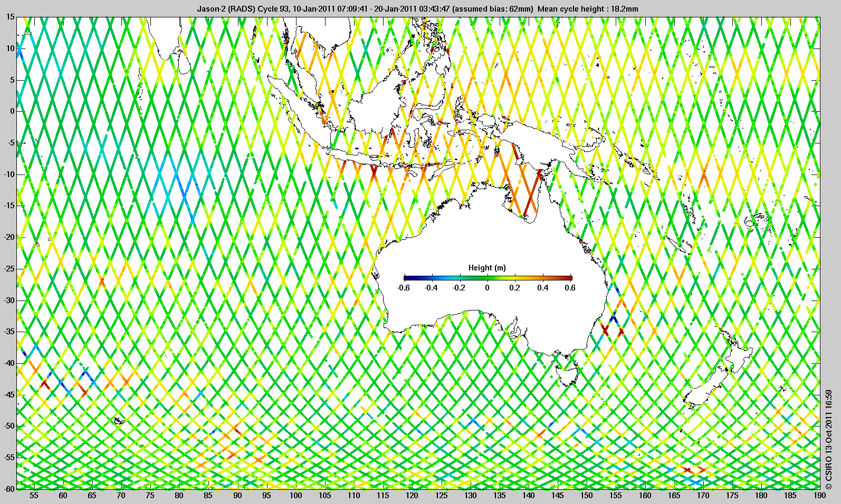Click latitude axis label -50

click(9, 426)
